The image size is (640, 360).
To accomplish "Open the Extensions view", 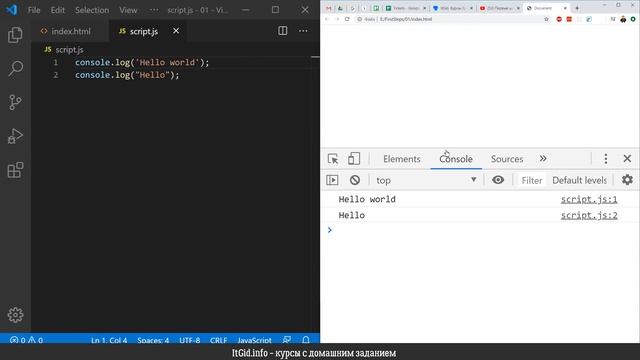I will (15, 170).
